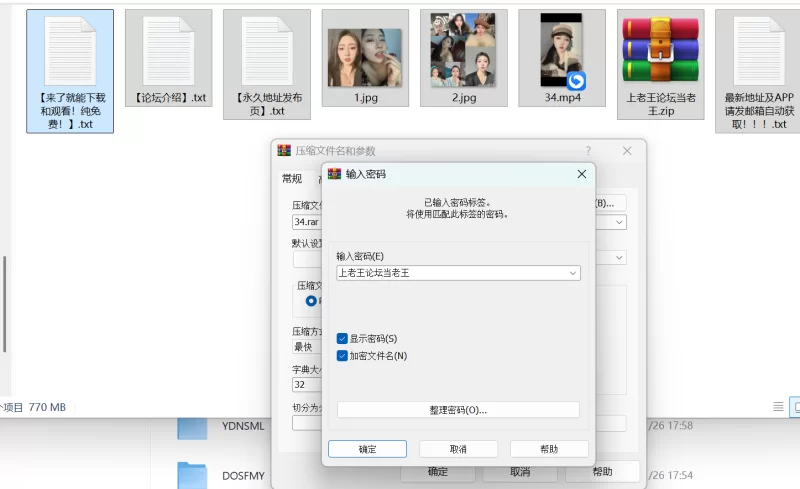Confirm password with 确定 in password dialog
This screenshot has width=800, height=489.
pyautogui.click(x=367, y=449)
